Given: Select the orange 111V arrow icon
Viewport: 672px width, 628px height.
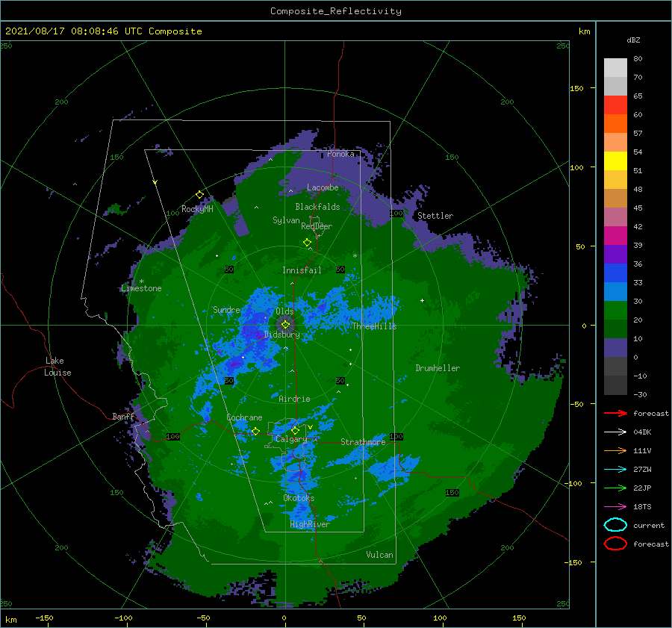Looking at the screenshot, I should (x=615, y=450).
